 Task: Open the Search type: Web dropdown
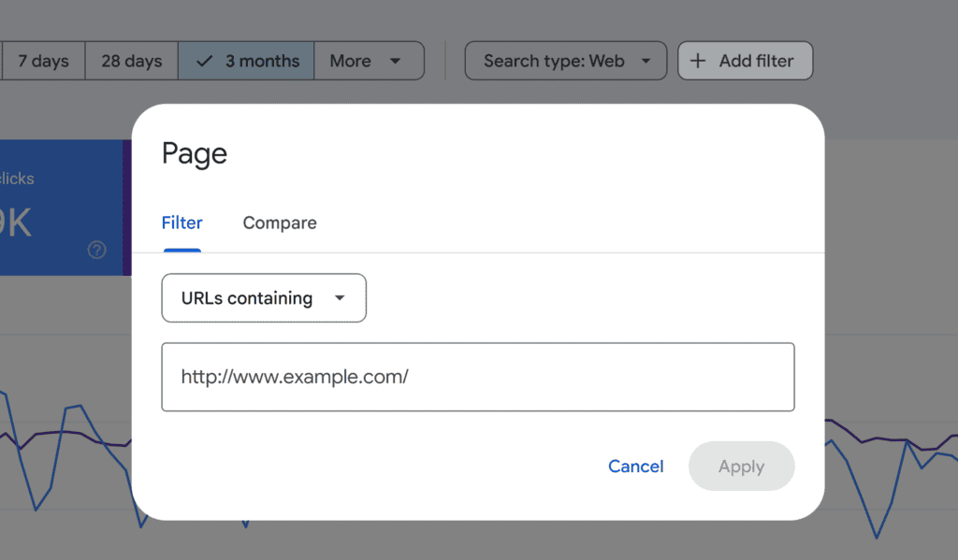565,59
